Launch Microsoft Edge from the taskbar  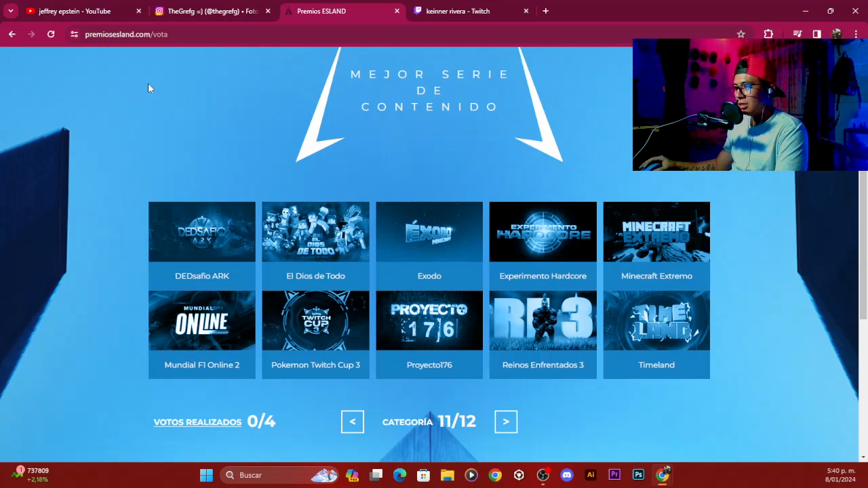(400, 475)
